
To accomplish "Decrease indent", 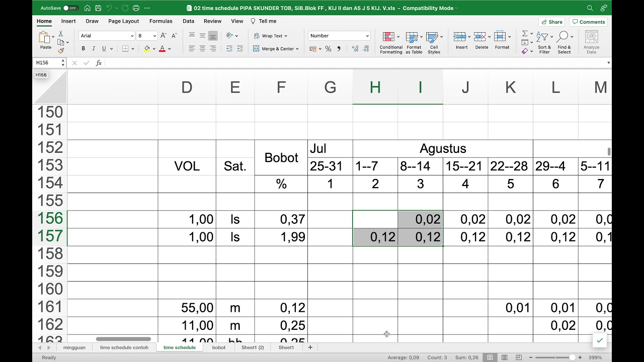I will 229,49.
